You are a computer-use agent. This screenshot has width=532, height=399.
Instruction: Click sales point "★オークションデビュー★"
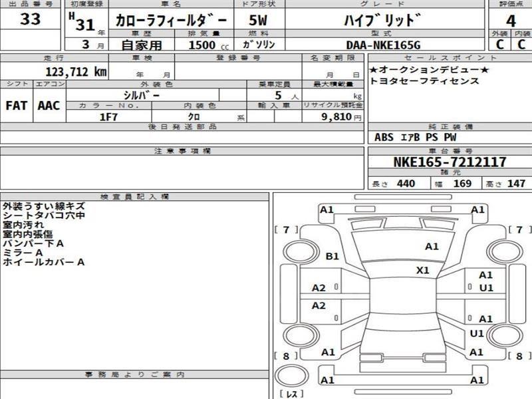click(x=429, y=70)
